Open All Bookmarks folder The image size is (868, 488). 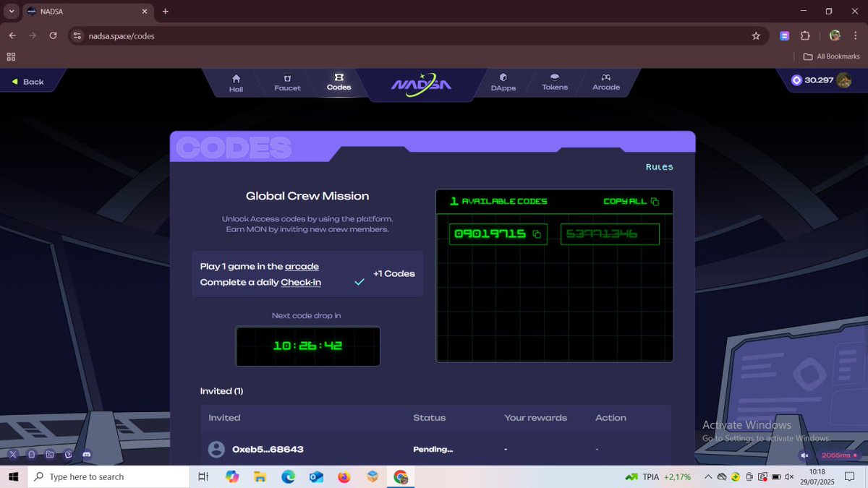[x=832, y=56]
